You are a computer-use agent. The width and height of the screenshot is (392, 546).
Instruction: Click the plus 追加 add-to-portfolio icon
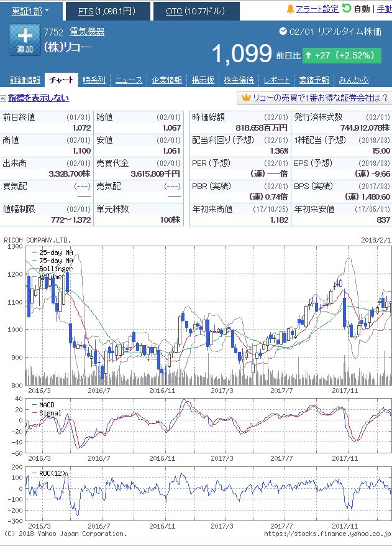(x=25, y=40)
